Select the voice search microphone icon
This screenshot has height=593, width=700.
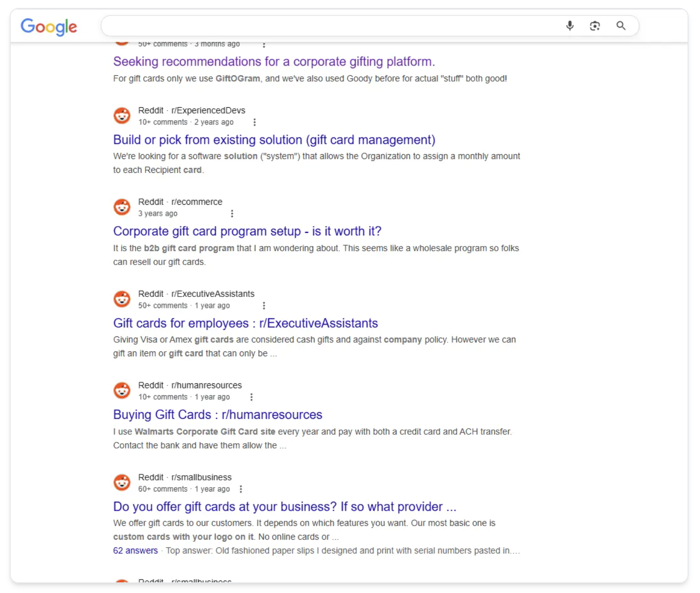pyautogui.click(x=570, y=26)
